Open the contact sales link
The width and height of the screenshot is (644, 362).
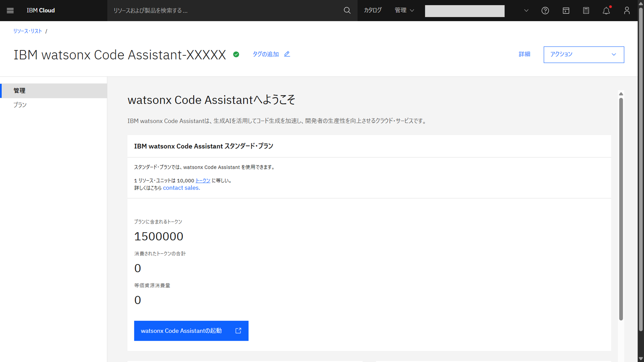coord(181,188)
